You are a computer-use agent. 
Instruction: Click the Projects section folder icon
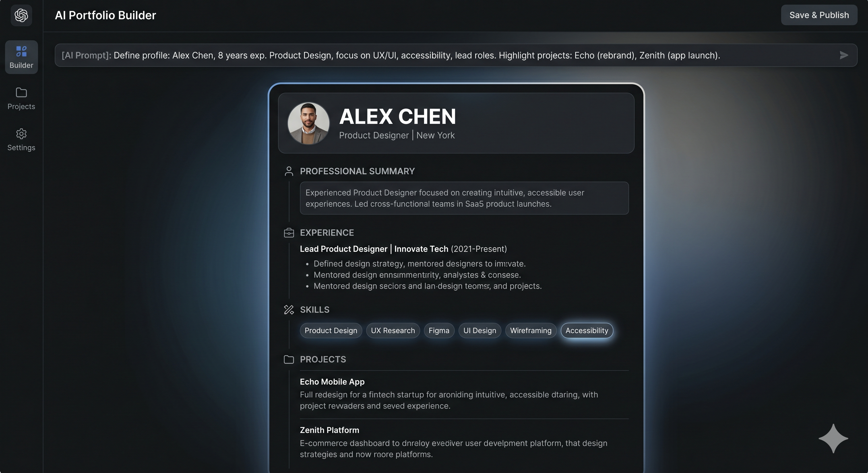tap(289, 359)
